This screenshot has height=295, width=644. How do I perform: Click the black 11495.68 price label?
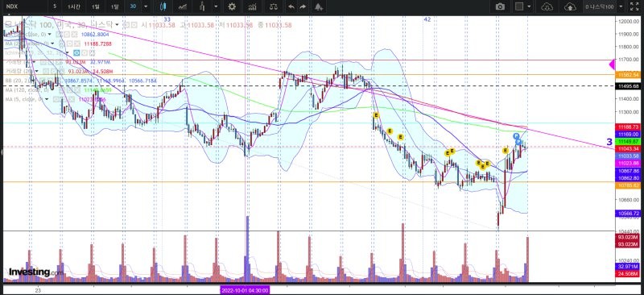tap(628, 86)
